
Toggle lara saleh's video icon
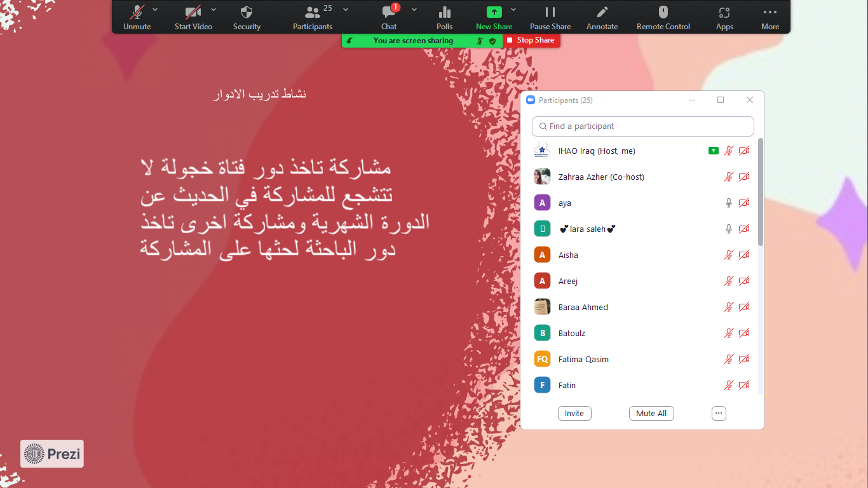tap(744, 229)
